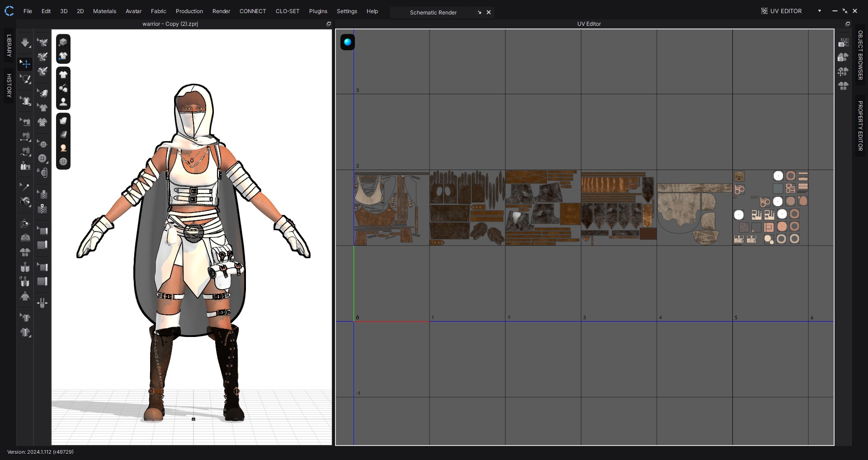Open the Avatar menu
The width and height of the screenshot is (868, 460).
tap(133, 11)
